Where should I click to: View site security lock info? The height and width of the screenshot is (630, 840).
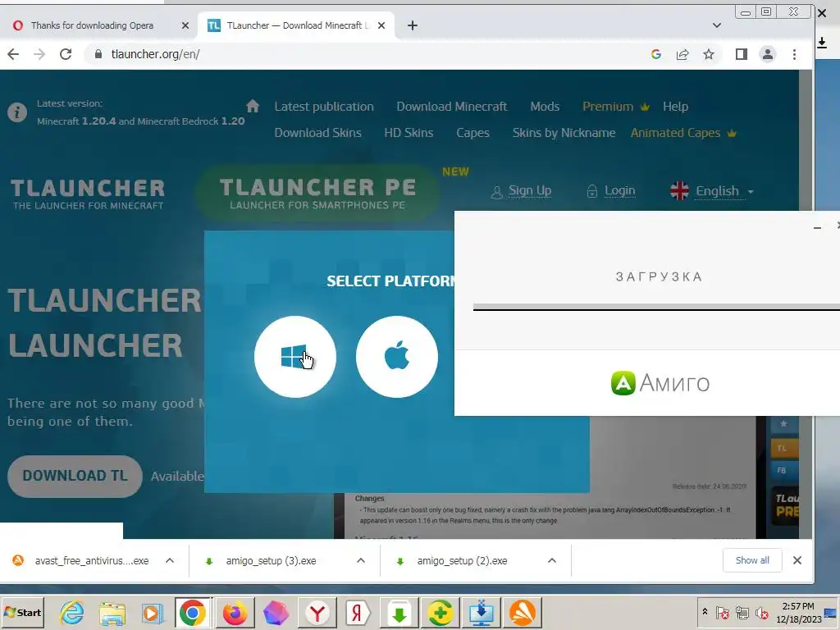pos(98,54)
